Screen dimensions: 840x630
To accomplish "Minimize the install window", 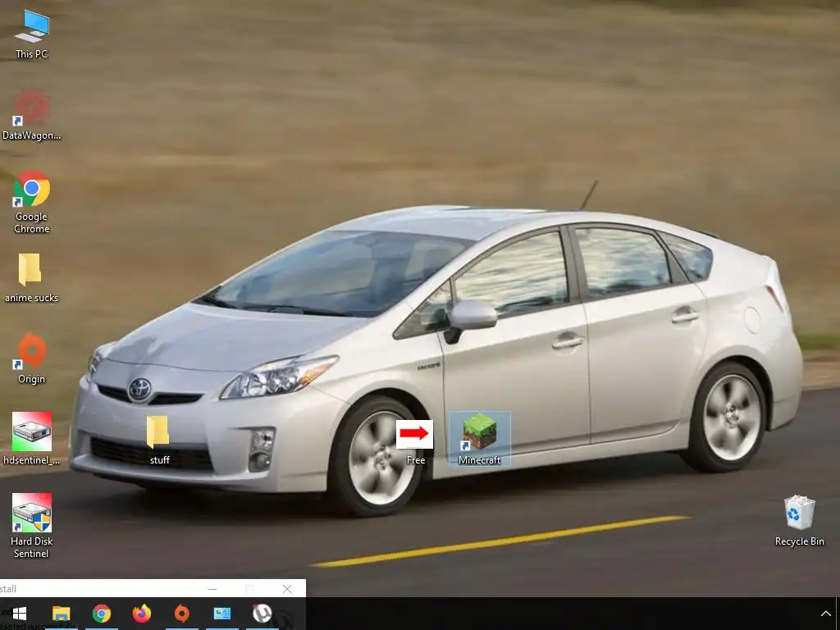I will click(x=212, y=589).
